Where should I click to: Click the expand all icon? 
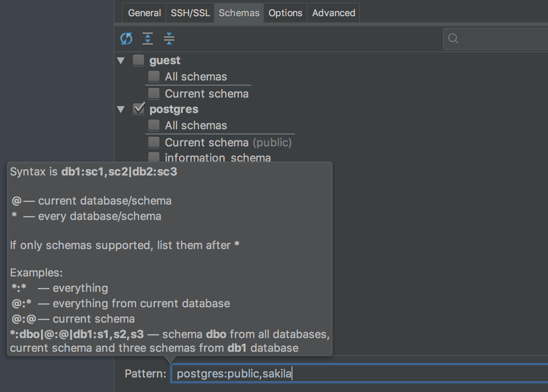tap(148, 39)
